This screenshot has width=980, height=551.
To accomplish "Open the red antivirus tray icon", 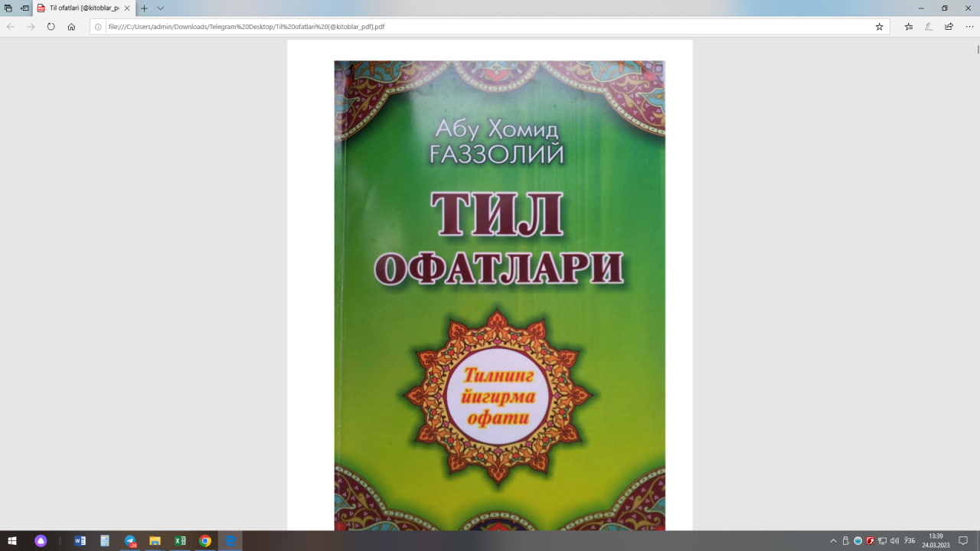I will click(870, 540).
